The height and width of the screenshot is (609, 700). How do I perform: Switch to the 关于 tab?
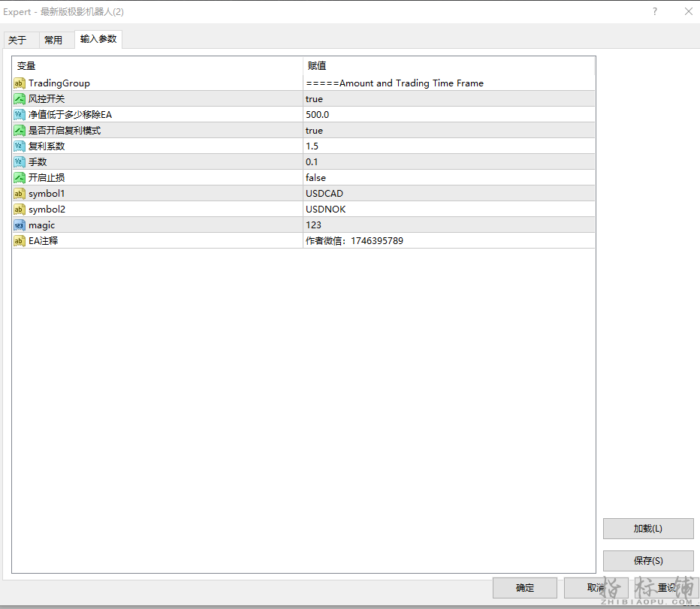(18, 41)
